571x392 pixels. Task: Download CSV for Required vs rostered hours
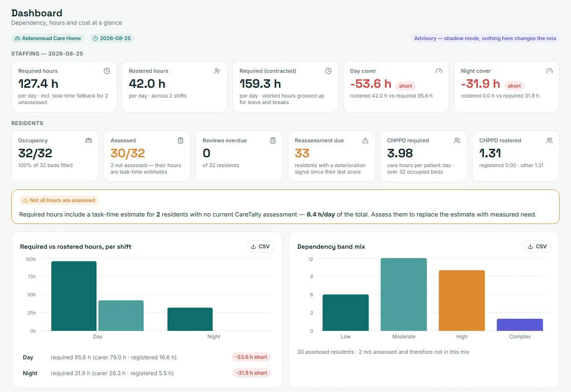pyautogui.click(x=260, y=246)
